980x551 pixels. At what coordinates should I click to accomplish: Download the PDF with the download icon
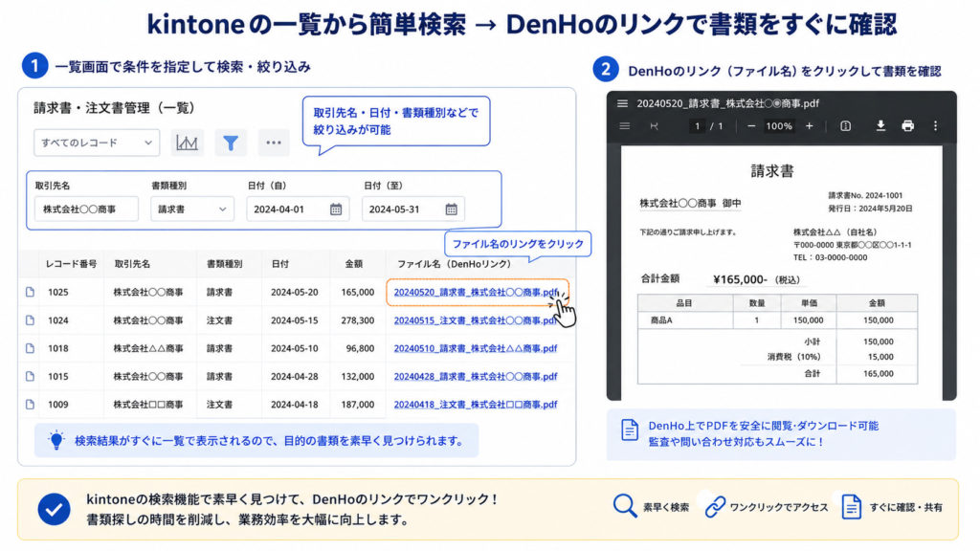880,126
